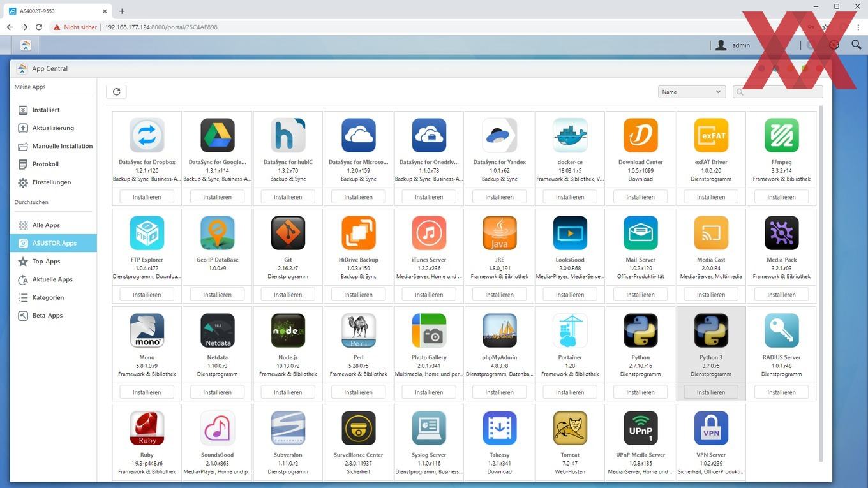
Task: Click the ADM search magnifier icon
Action: (857, 45)
